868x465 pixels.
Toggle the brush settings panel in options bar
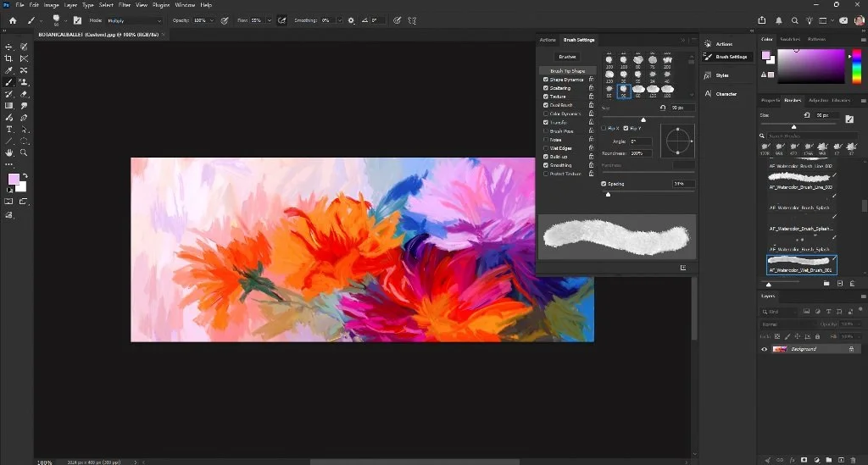pyautogui.click(x=77, y=20)
